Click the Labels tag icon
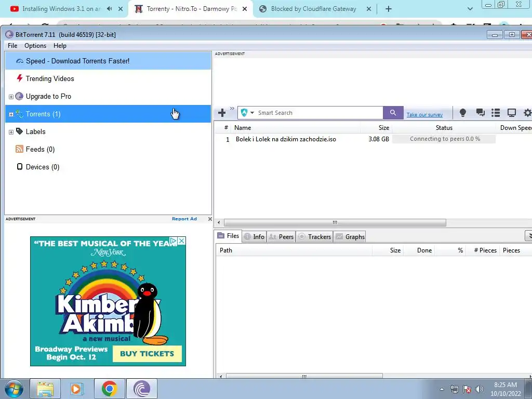The image size is (532, 399). point(19,131)
